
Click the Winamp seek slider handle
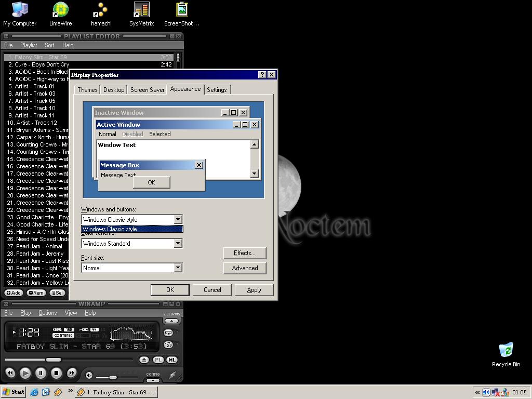(x=54, y=360)
